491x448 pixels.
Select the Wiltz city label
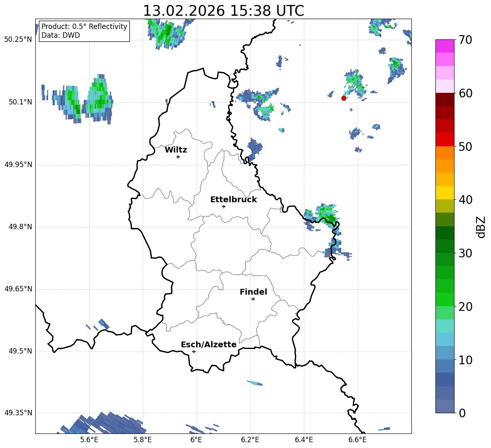(x=176, y=150)
